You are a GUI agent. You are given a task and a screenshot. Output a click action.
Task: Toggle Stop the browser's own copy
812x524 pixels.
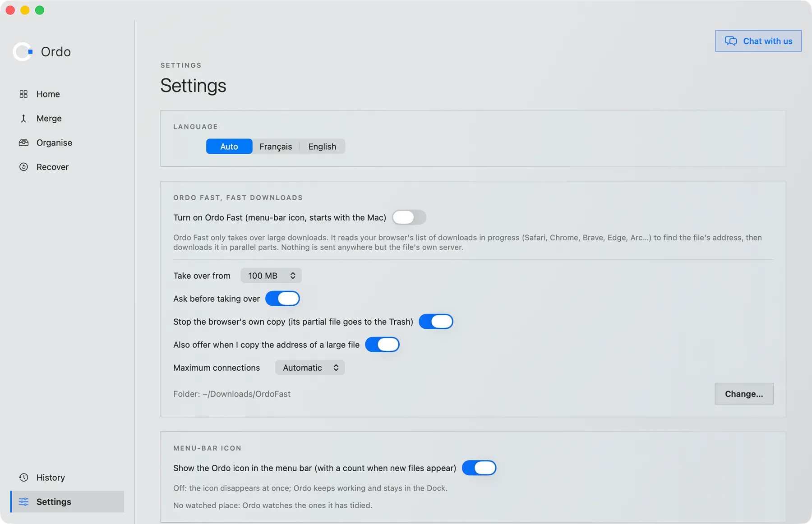point(436,322)
